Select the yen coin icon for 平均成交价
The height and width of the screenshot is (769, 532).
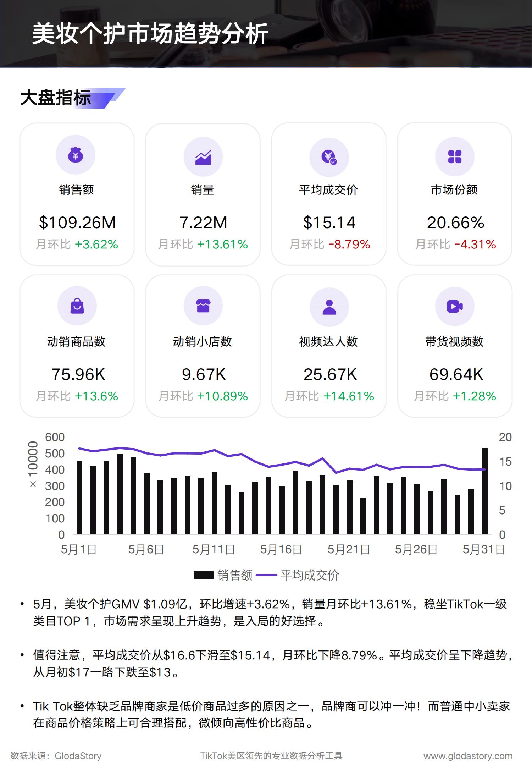329,157
